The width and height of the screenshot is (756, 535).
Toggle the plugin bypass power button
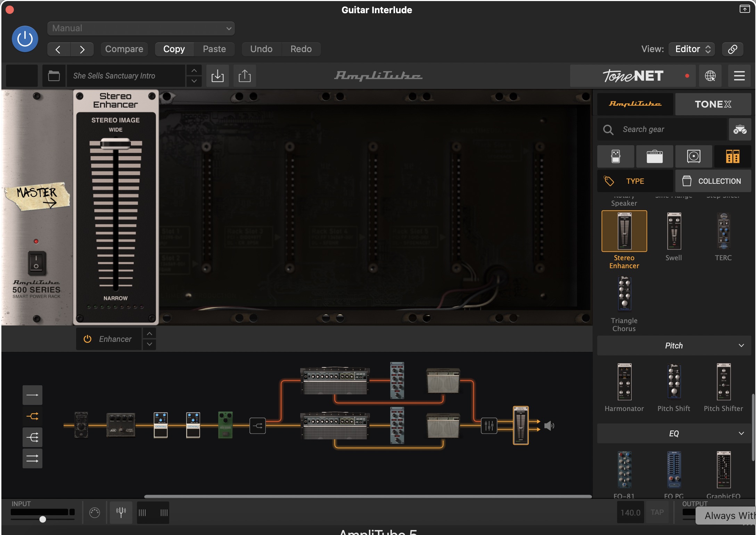[25, 39]
